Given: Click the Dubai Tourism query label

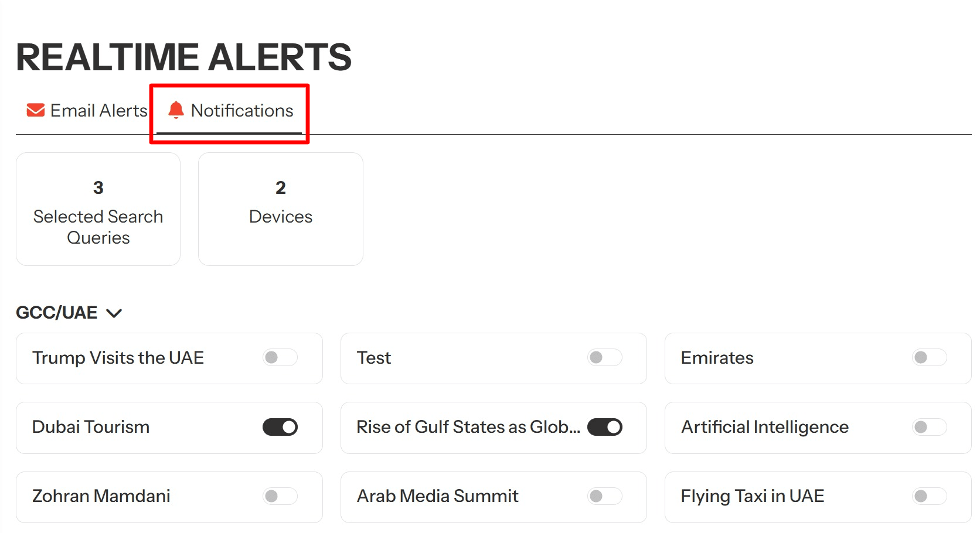Looking at the screenshot, I should [x=91, y=427].
